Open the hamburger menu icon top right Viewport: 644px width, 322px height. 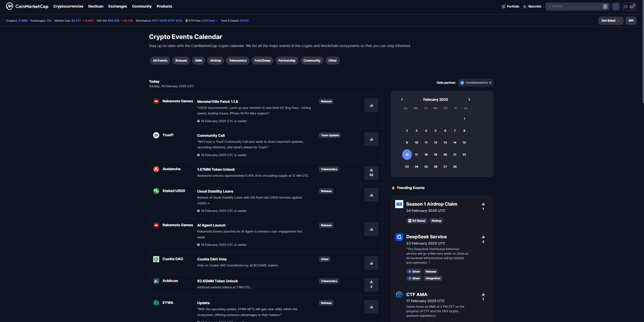pos(626,6)
